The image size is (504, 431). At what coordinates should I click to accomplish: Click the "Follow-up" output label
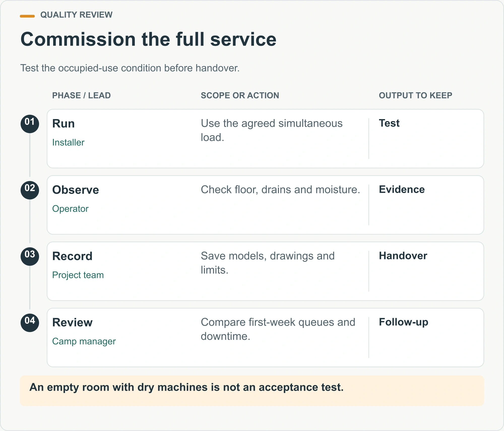(x=403, y=322)
